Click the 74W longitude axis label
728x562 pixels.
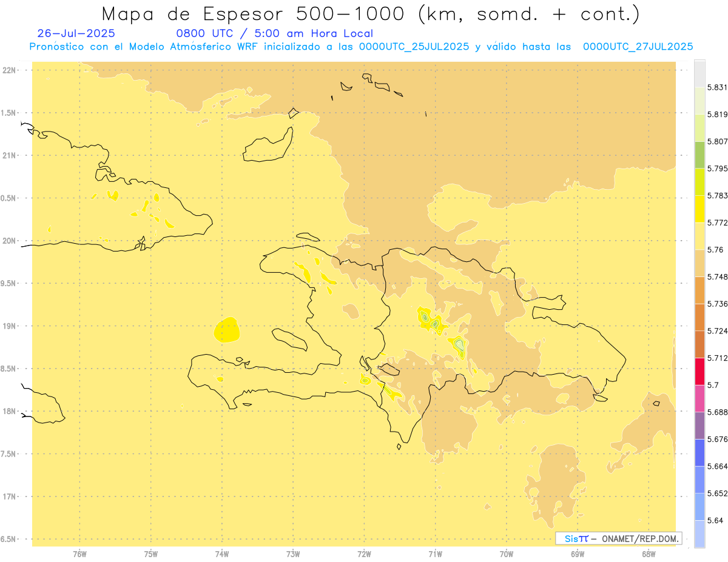pos(222,554)
